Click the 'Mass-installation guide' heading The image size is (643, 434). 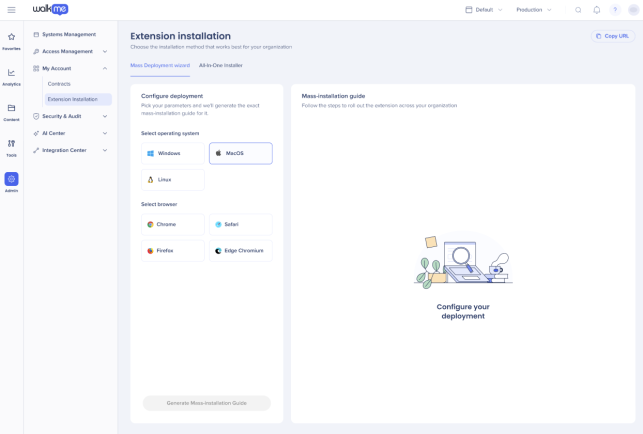tap(333, 96)
